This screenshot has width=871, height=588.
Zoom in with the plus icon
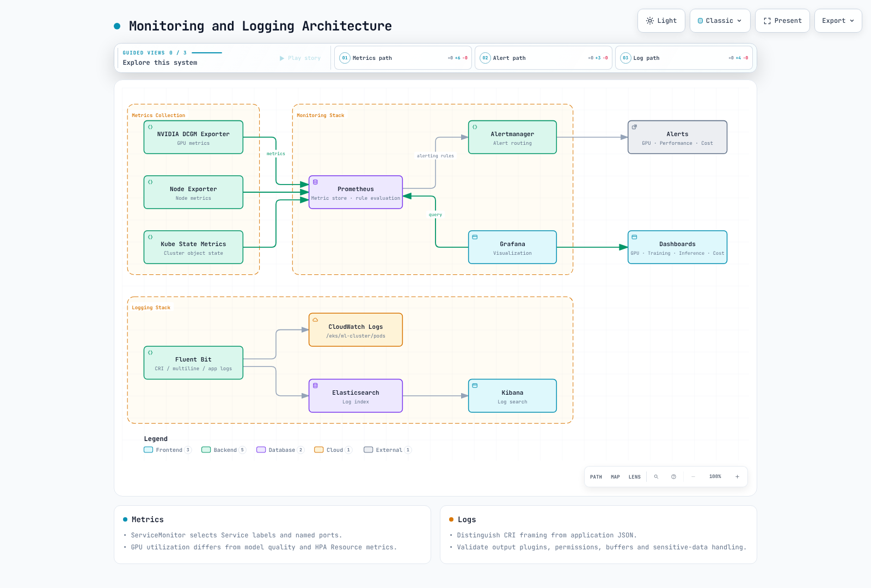pos(737,476)
